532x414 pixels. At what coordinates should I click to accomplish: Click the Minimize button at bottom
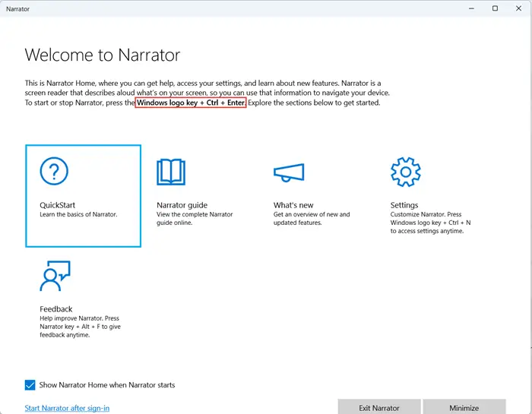pyautogui.click(x=464, y=407)
